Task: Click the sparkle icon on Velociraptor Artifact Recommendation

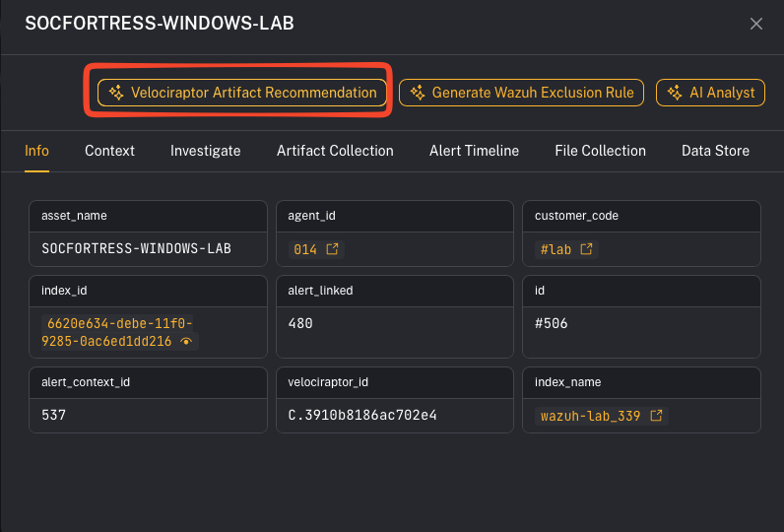Action: [116, 93]
